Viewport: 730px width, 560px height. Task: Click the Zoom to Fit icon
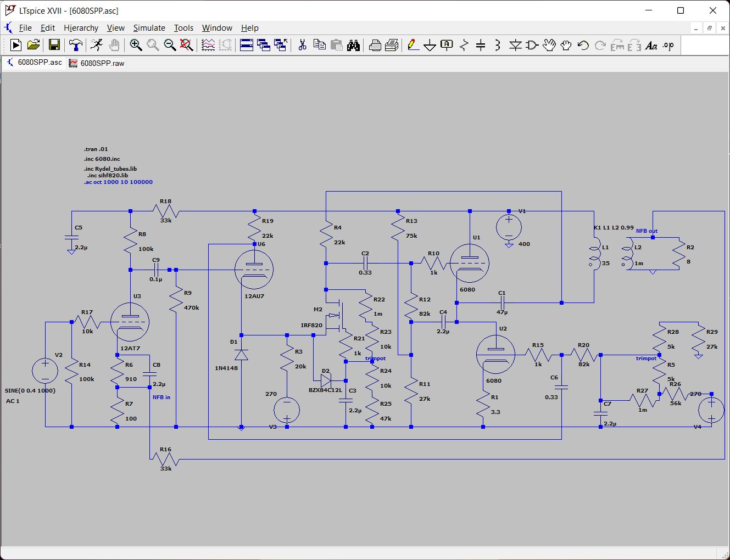(x=187, y=45)
